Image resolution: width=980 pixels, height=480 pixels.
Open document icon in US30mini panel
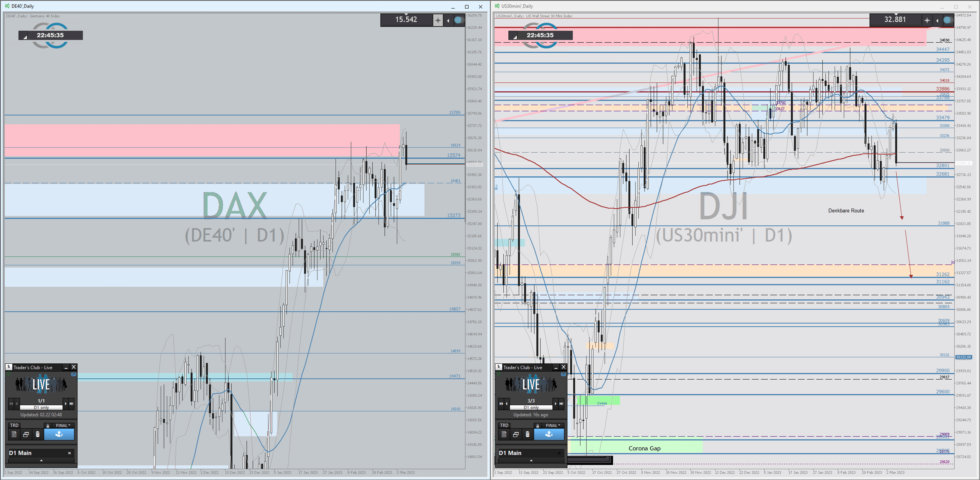point(504,434)
